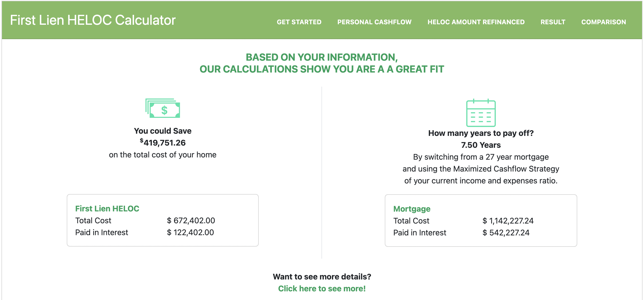Open the COMPARISON nav item
The height and width of the screenshot is (300, 644).
click(x=603, y=22)
